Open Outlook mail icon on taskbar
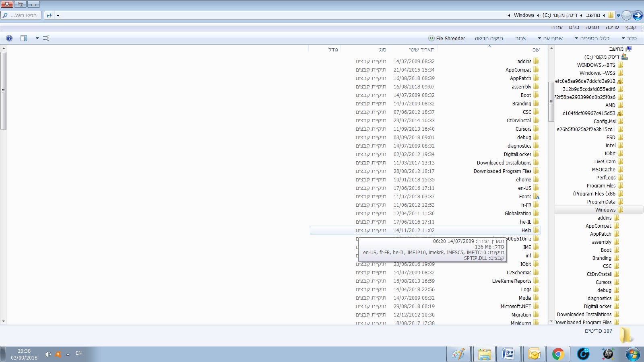The height and width of the screenshot is (362, 644). (x=534, y=354)
